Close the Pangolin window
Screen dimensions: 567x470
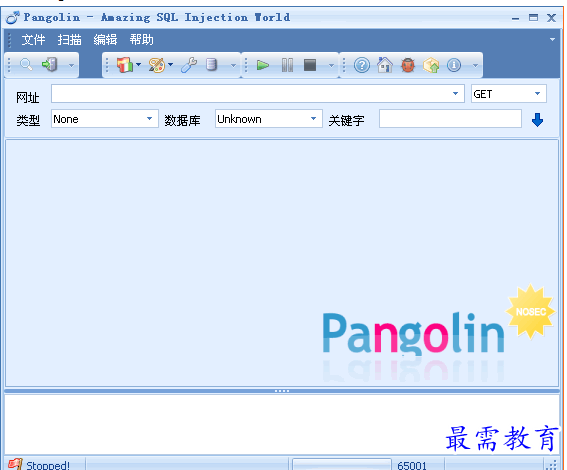551,17
